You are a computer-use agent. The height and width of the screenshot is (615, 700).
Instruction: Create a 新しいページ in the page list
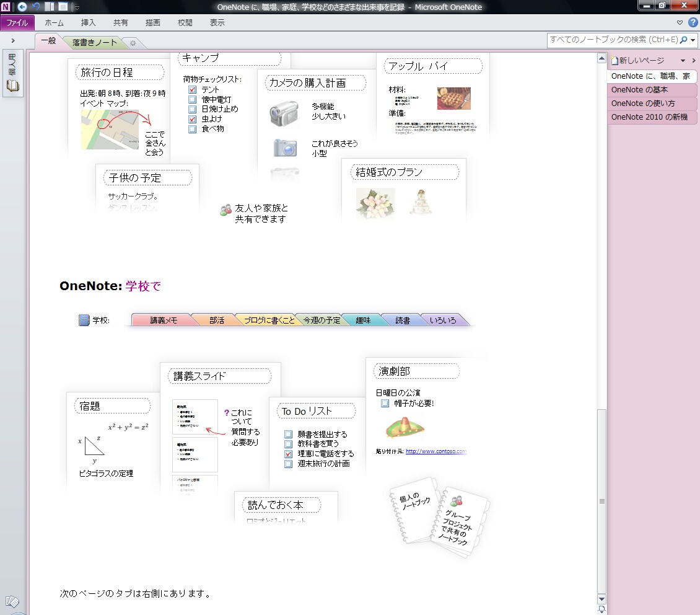coord(637,60)
